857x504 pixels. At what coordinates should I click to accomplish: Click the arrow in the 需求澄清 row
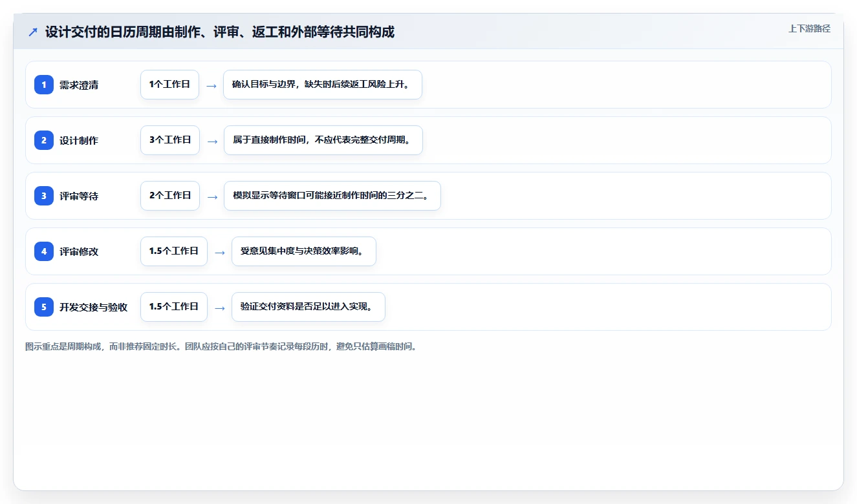(212, 85)
